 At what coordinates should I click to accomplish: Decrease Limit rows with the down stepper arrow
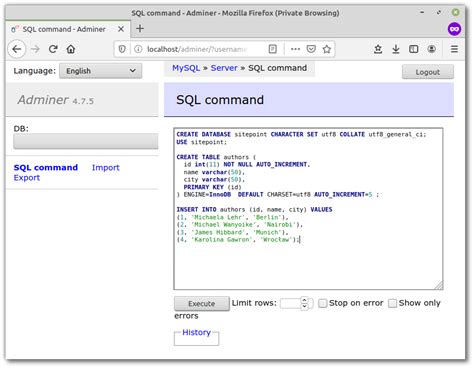[x=304, y=307]
